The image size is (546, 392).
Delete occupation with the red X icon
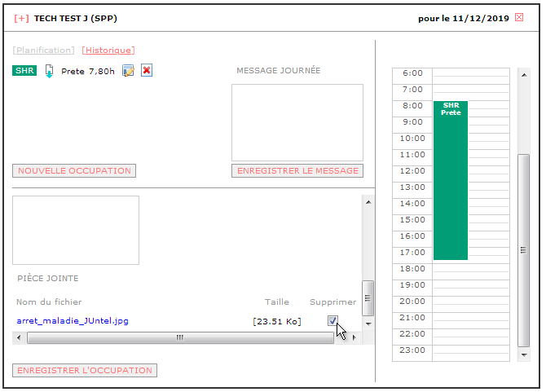(x=147, y=70)
